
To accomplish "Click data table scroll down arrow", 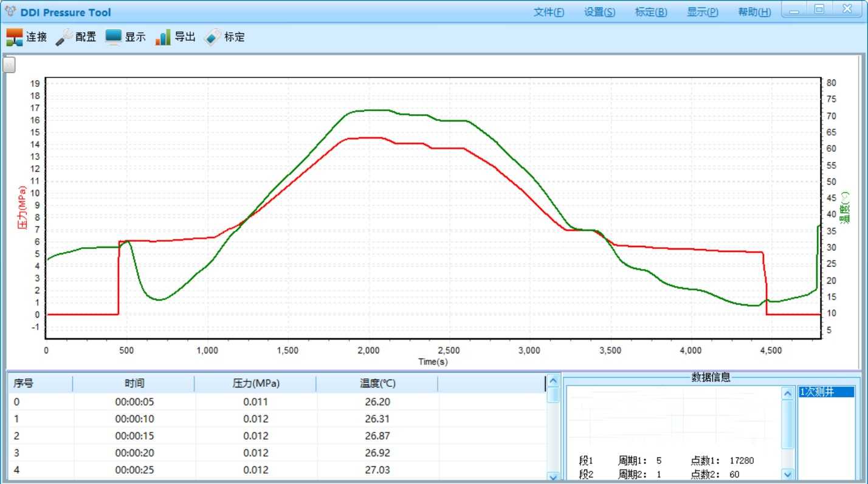I will tap(553, 478).
